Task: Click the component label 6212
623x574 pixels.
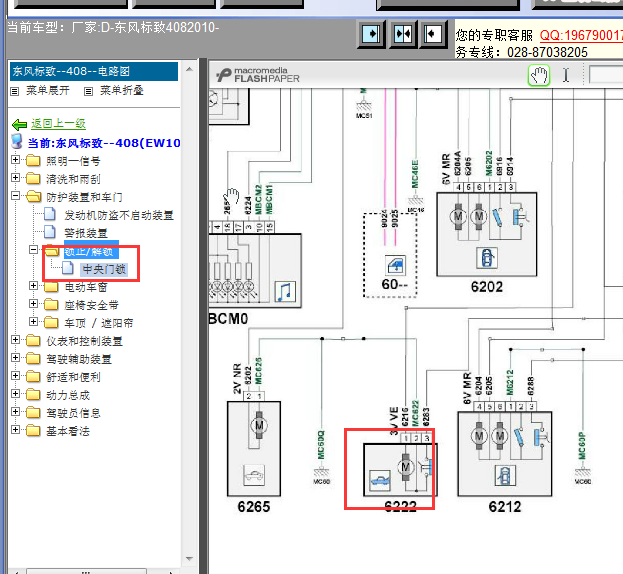Action: pyautogui.click(x=505, y=506)
